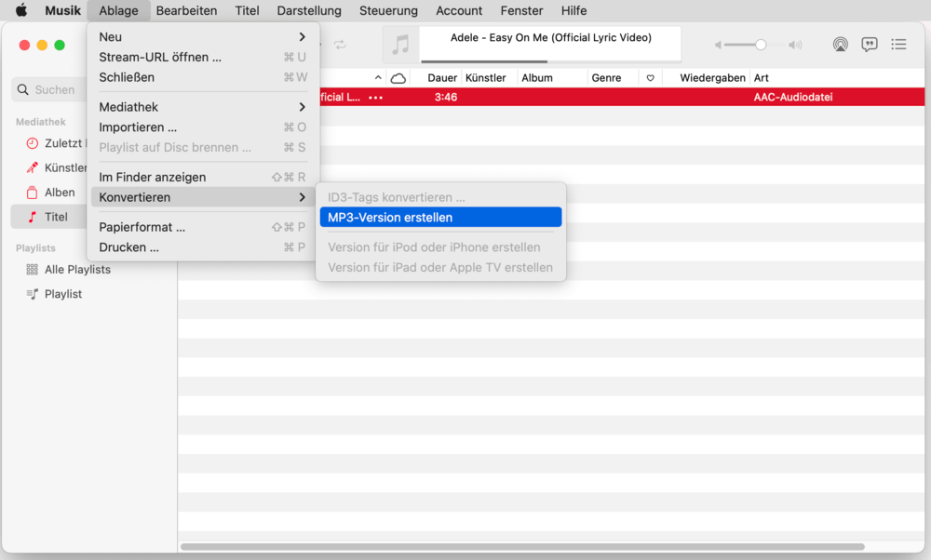Toggle sort direction arrow in column header

[378, 78]
